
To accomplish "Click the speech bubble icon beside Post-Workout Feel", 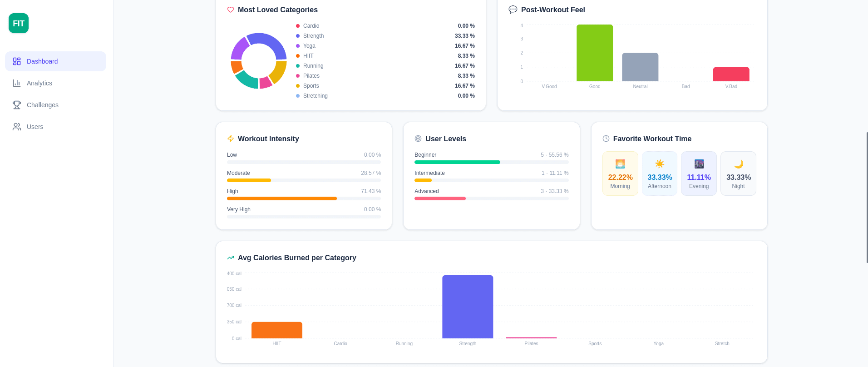I will pyautogui.click(x=513, y=10).
